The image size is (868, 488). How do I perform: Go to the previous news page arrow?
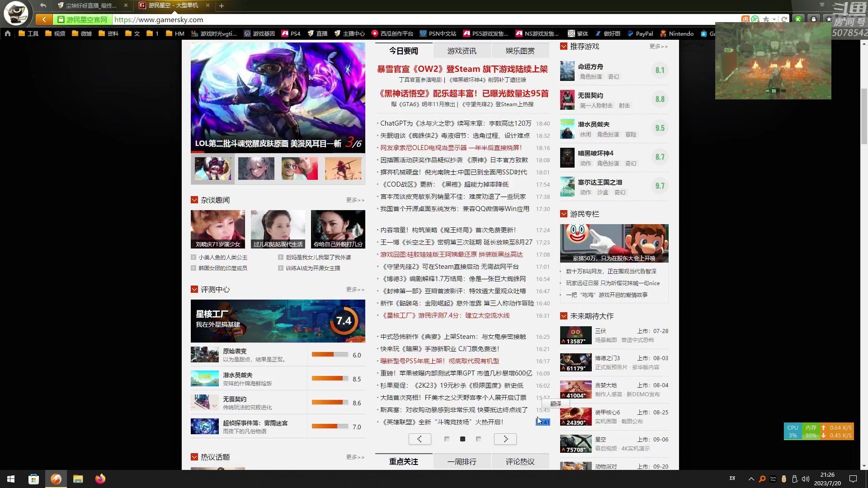(x=420, y=439)
